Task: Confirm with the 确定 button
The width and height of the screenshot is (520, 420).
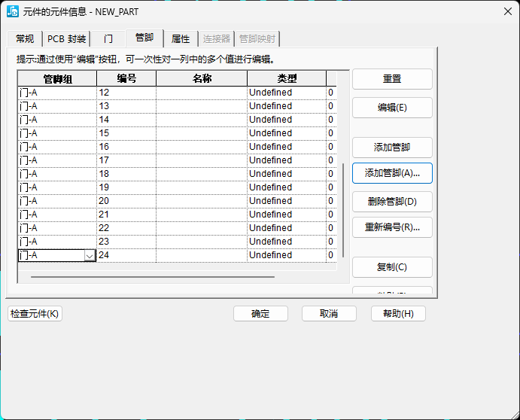Action: click(260, 314)
